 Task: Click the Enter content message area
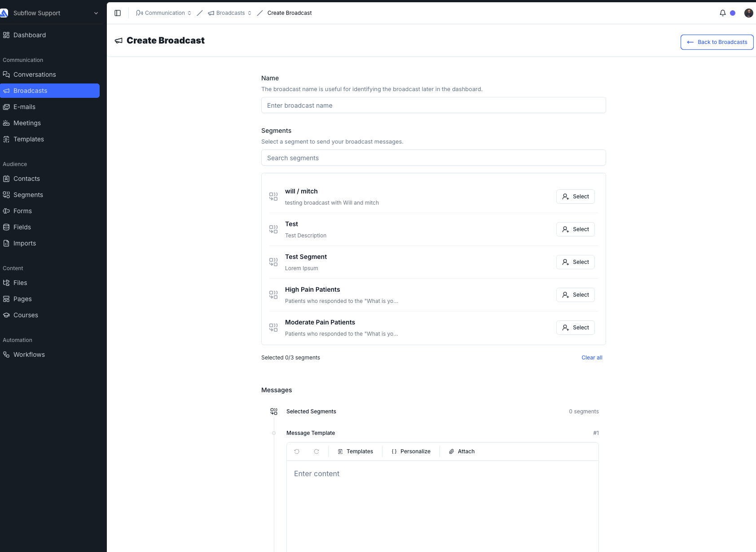tap(442, 506)
